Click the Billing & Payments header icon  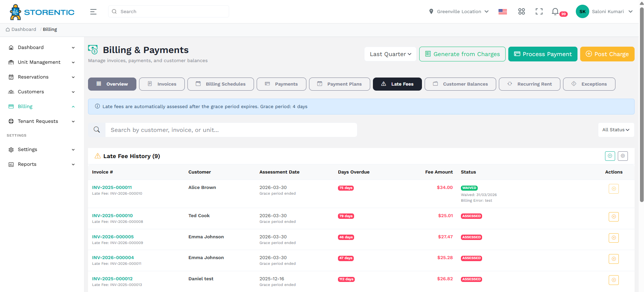tap(93, 50)
